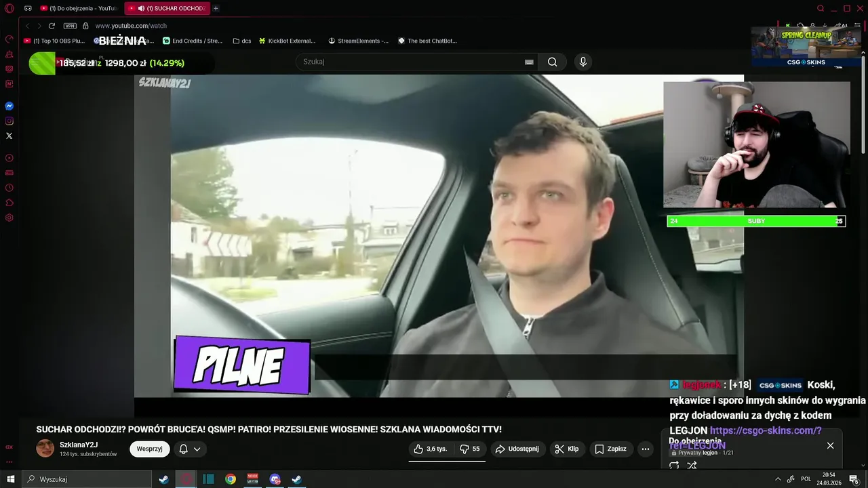
Task: Open The best ChatBot... bookmark
Action: [x=427, y=41]
